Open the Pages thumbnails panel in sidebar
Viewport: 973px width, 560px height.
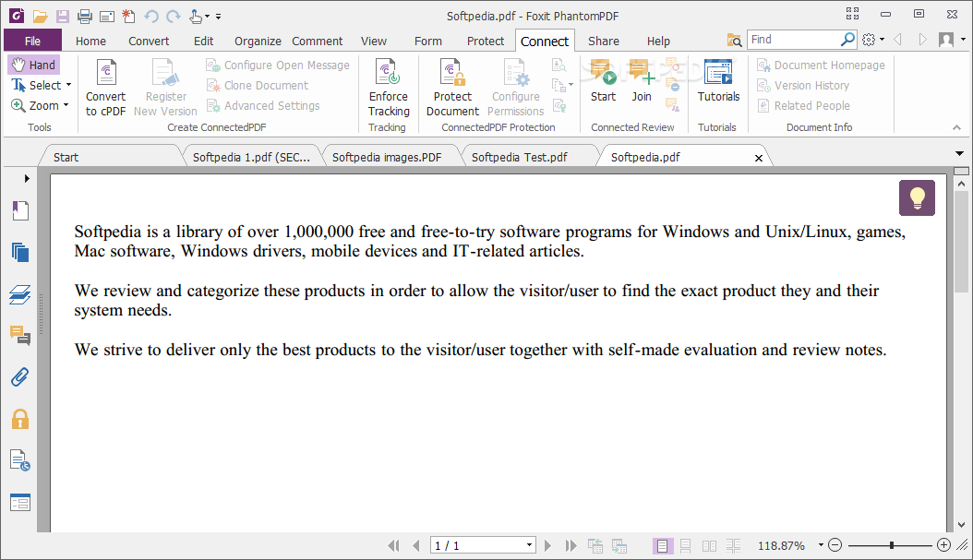(20, 253)
